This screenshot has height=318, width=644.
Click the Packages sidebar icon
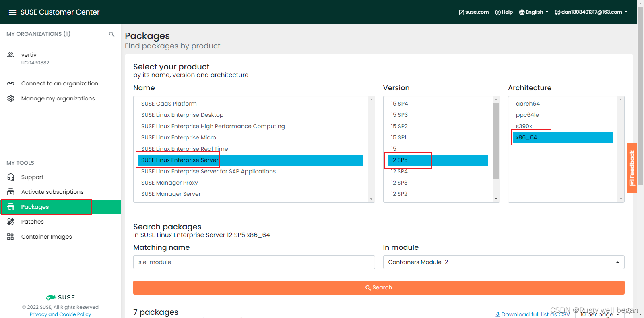(x=11, y=207)
